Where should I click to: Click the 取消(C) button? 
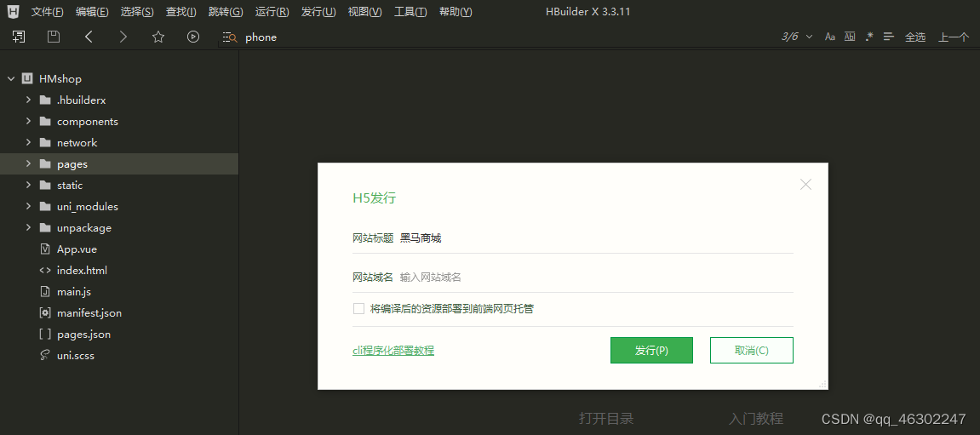751,350
